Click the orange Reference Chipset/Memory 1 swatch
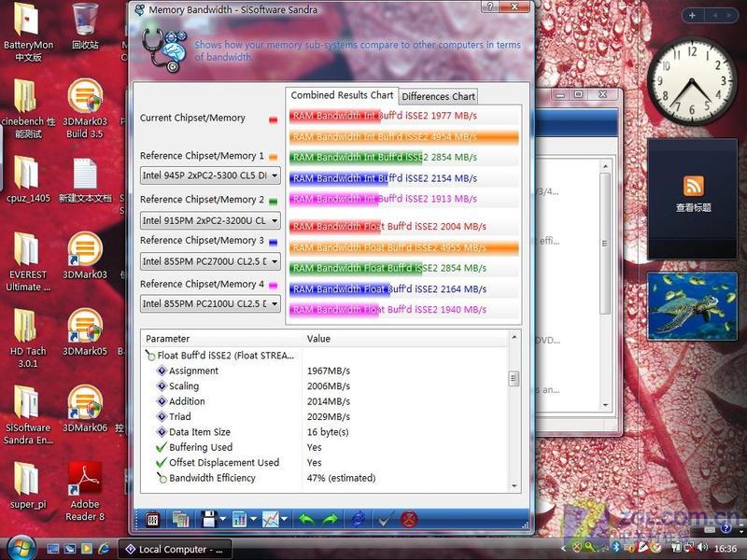The width and height of the screenshot is (747, 560). (273, 157)
